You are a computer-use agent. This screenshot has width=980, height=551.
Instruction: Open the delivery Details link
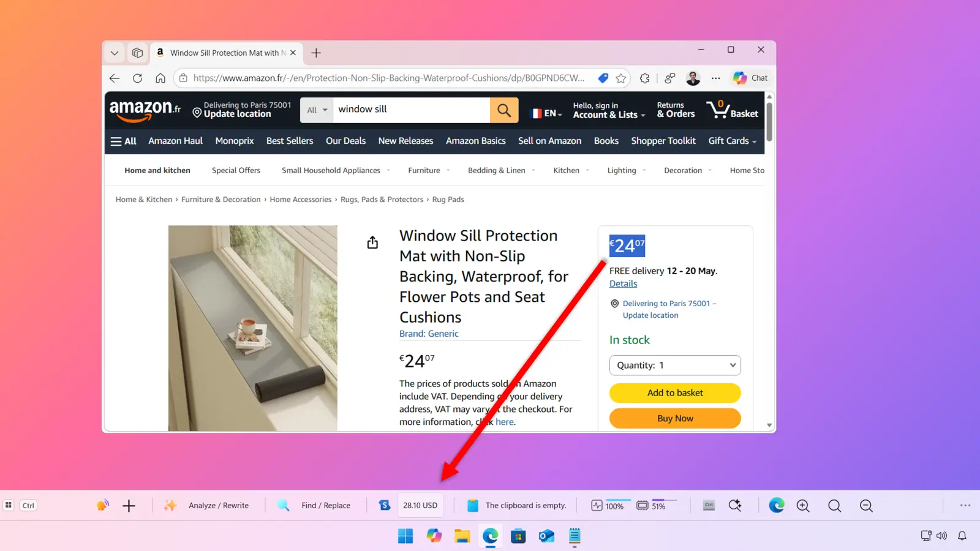(623, 283)
